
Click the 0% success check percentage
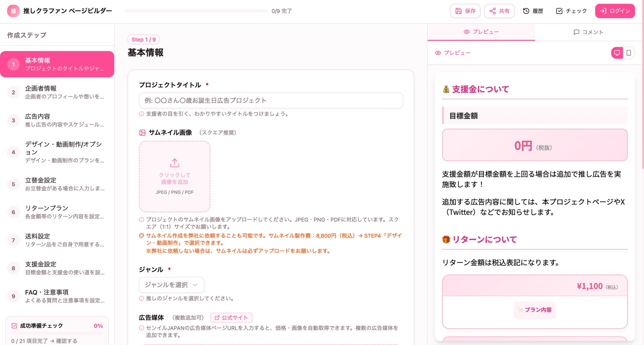coord(98,326)
